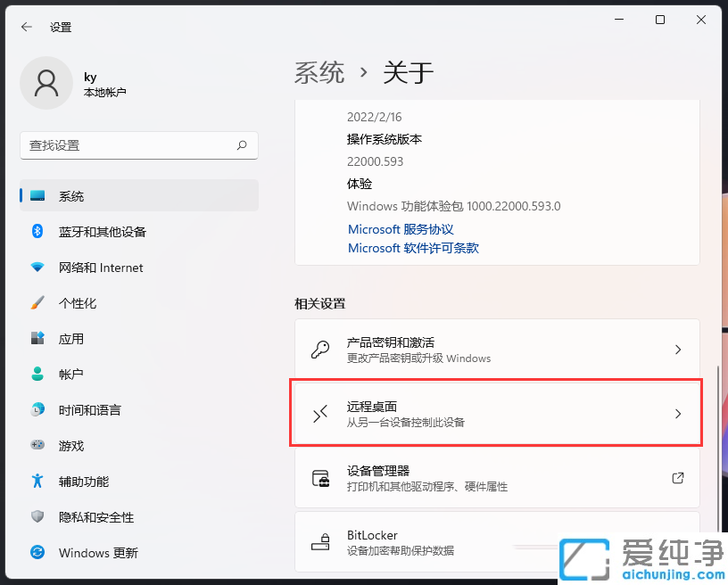Viewport: 728px width, 585px height.
Task: Click the Accessibility icon in the sidebar
Action: (x=37, y=481)
